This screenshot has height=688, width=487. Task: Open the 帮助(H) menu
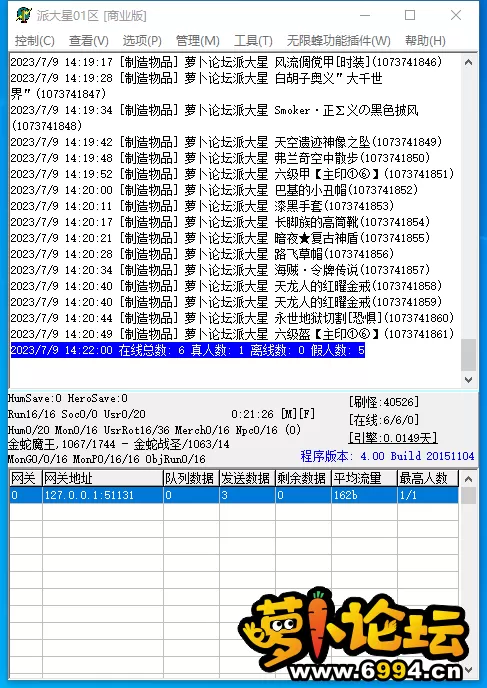pos(425,41)
